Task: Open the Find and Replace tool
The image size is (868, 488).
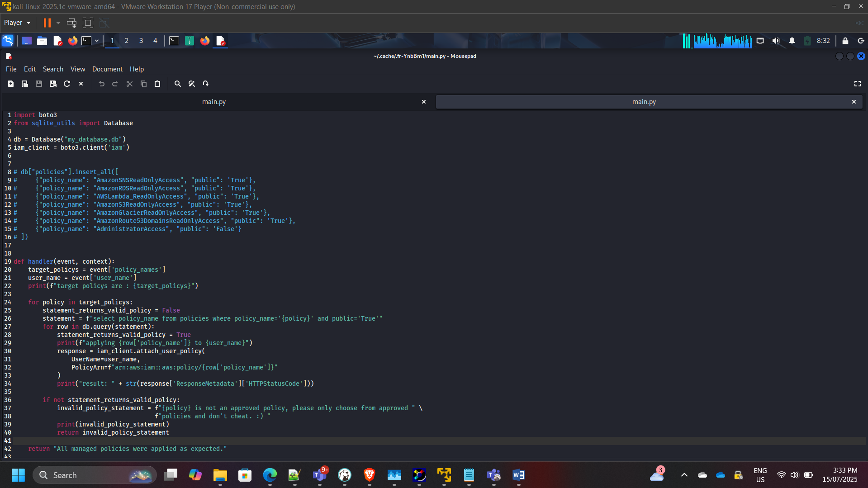Action: [x=192, y=84]
